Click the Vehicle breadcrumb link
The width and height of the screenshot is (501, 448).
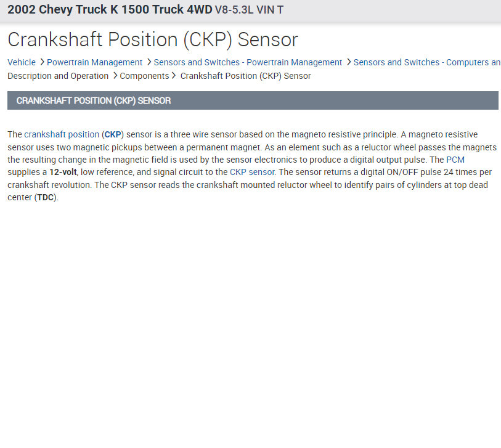click(22, 62)
